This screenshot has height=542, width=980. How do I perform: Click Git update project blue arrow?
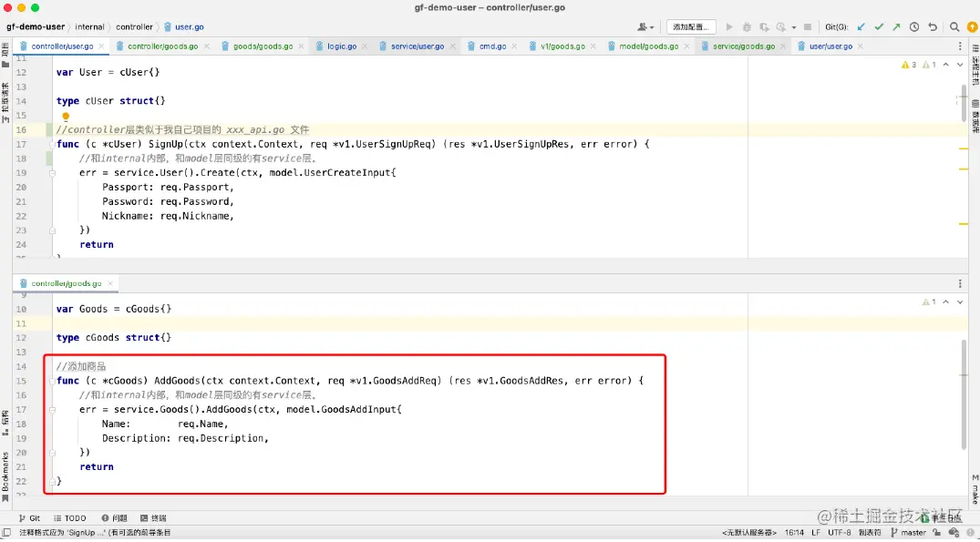coord(861,26)
